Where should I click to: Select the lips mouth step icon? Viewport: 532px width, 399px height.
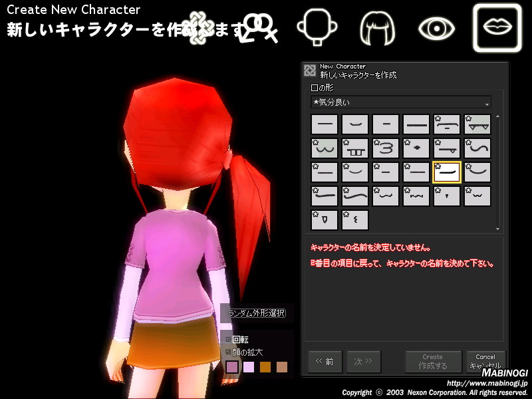click(497, 28)
